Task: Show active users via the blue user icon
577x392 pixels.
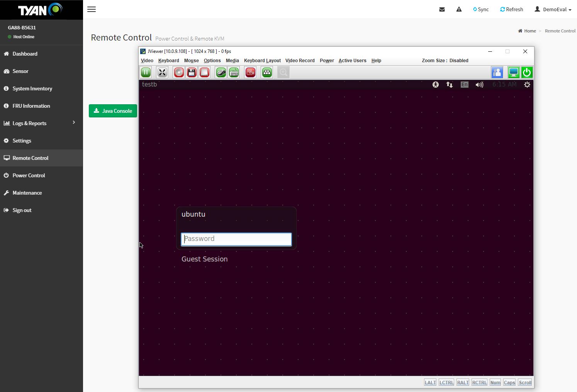Action: coord(497,72)
